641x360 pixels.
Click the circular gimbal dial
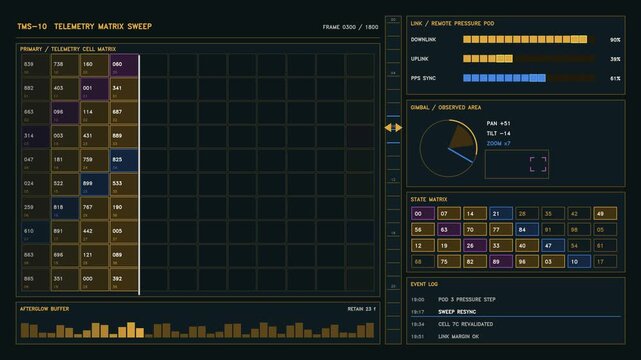click(448, 148)
